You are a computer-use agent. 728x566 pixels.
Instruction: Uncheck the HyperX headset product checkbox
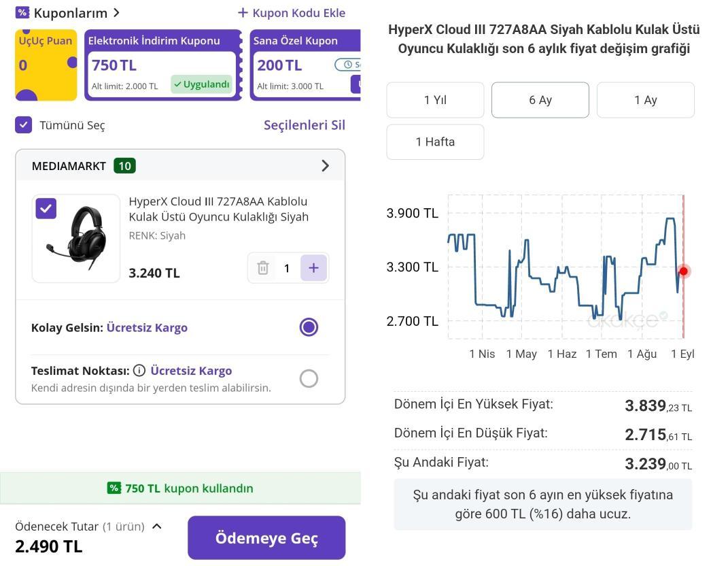46,209
